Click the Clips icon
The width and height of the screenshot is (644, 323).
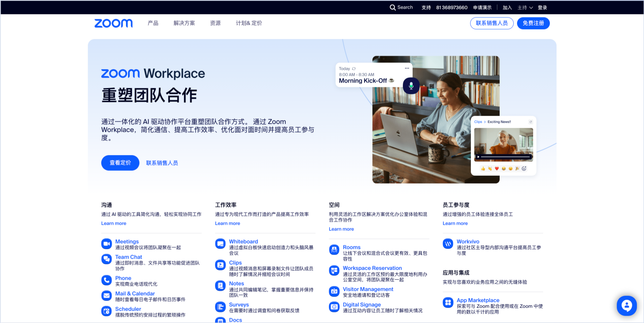(x=220, y=265)
